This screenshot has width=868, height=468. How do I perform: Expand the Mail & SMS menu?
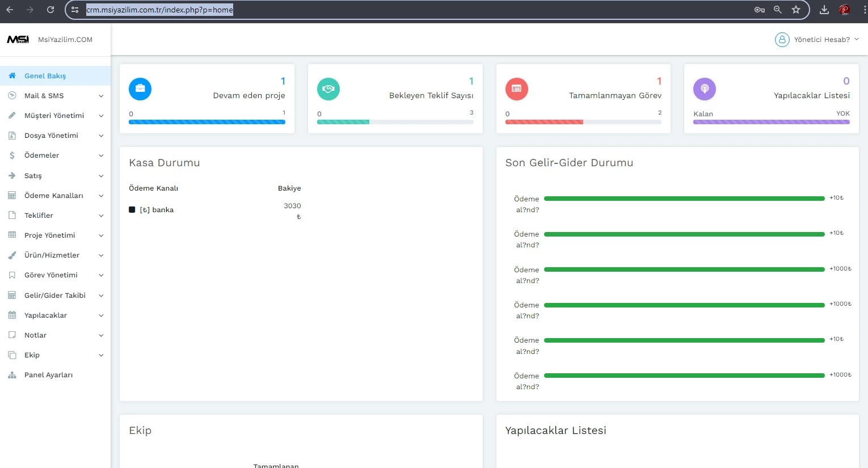click(55, 96)
